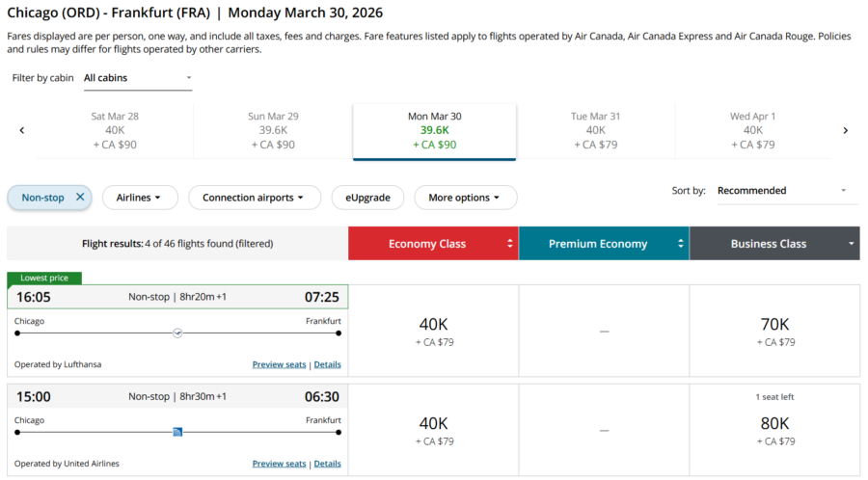
Task: Select the Premium Economy column header
Action: [604, 243]
